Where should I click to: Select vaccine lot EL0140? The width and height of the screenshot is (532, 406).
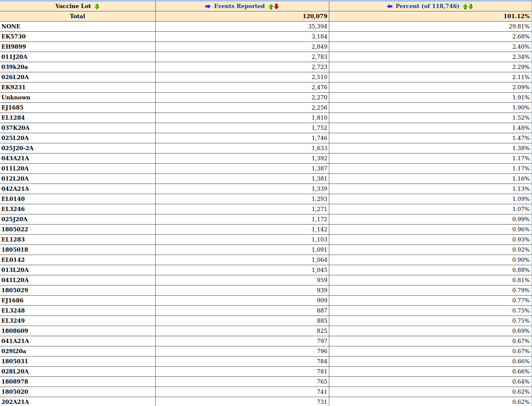coord(13,199)
